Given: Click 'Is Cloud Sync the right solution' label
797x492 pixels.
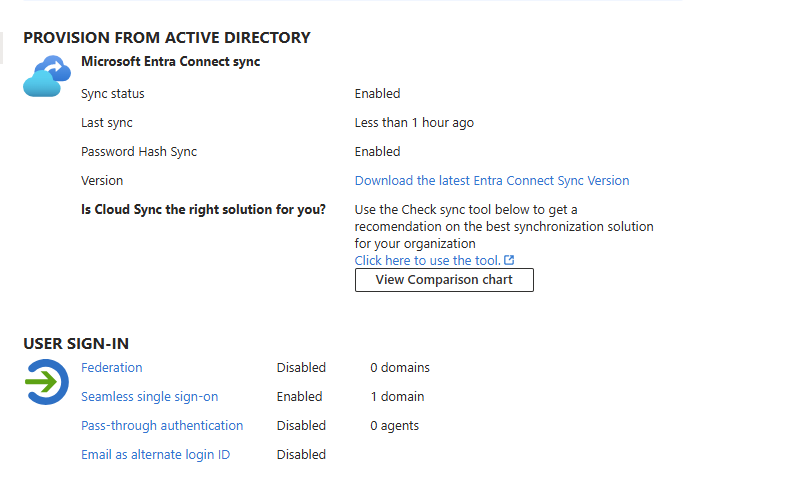Looking at the screenshot, I should (x=203, y=209).
